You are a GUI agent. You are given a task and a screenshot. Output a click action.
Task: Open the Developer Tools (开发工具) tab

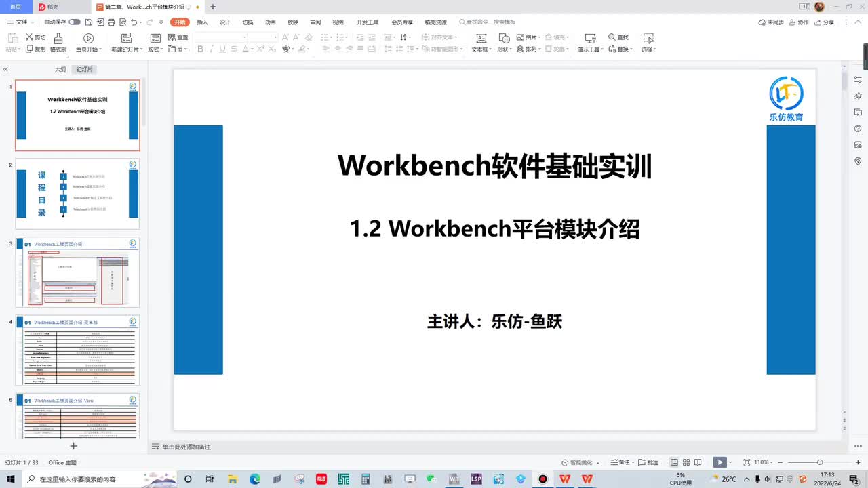click(x=368, y=22)
